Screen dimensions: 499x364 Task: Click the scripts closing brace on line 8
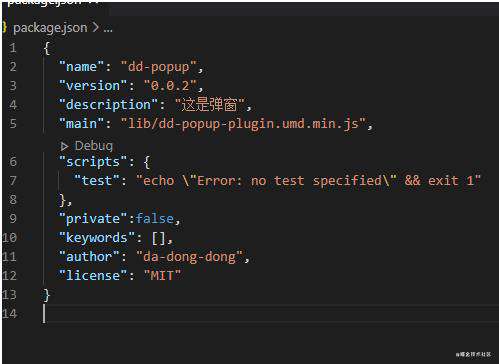coord(63,200)
